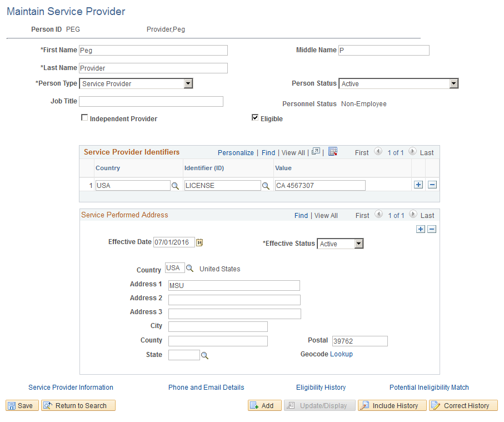Open the Effective Status dropdown
This screenshot has width=504, height=422.
(358, 244)
